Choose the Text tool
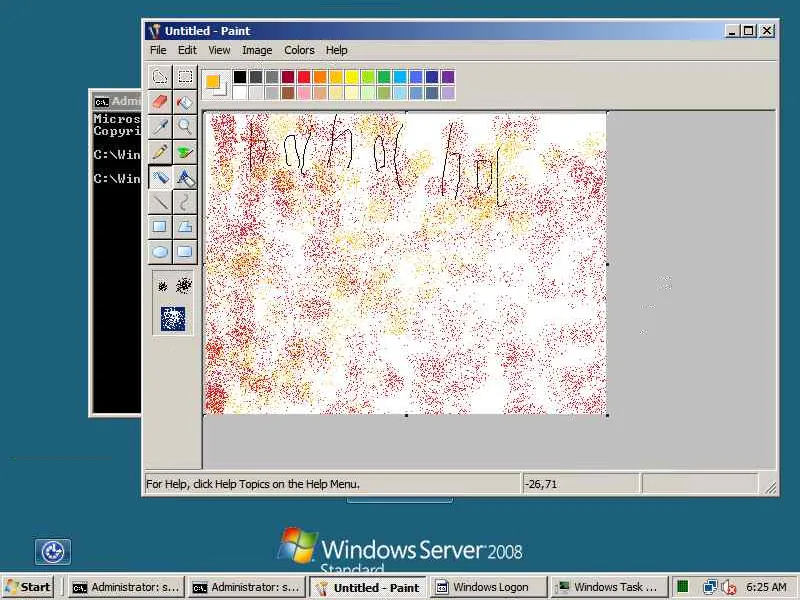This screenshot has height=600, width=800. coord(185,178)
